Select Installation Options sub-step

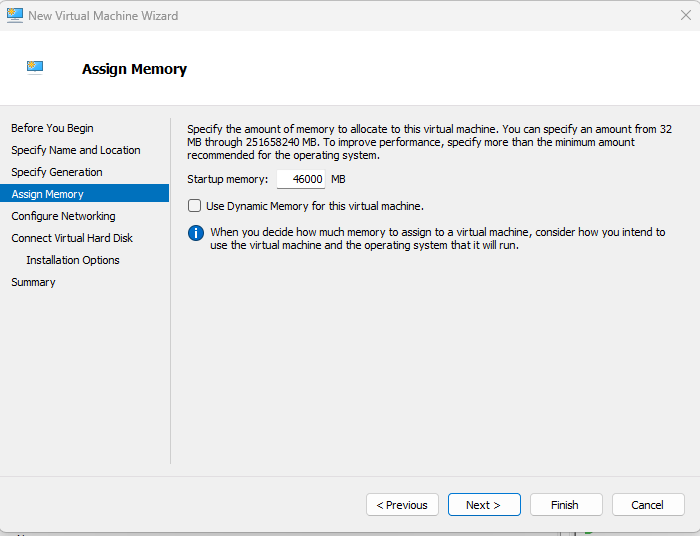coord(73,260)
